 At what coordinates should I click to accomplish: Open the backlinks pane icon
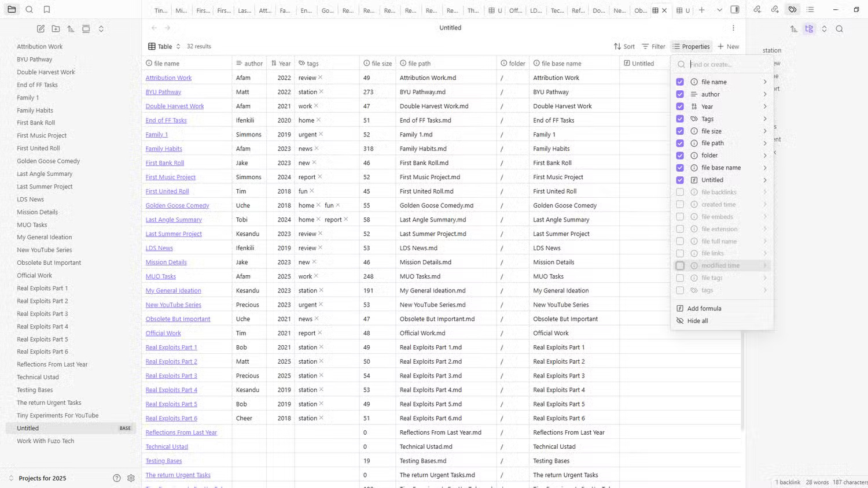(757, 10)
